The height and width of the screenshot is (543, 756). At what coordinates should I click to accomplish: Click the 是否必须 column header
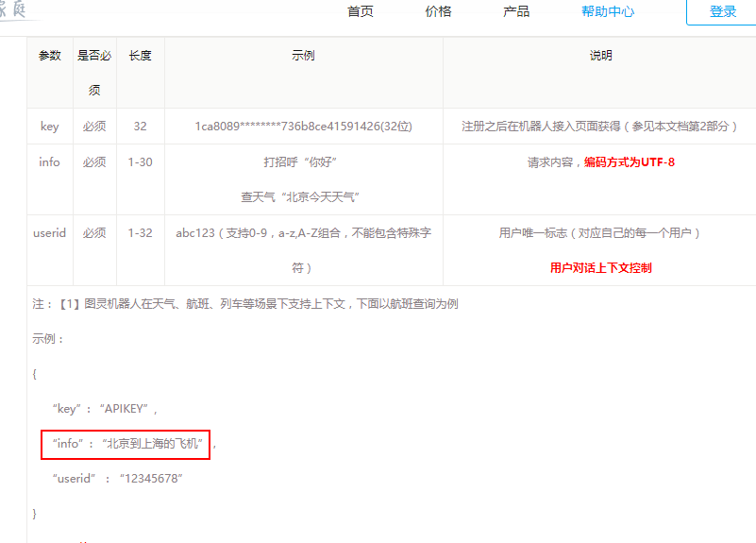coord(93,73)
